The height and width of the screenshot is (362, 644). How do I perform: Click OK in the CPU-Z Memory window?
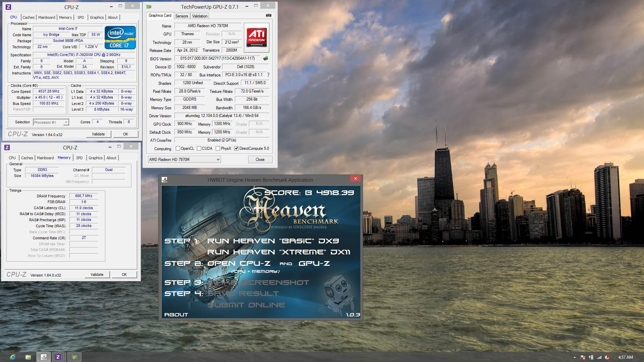tap(124, 275)
